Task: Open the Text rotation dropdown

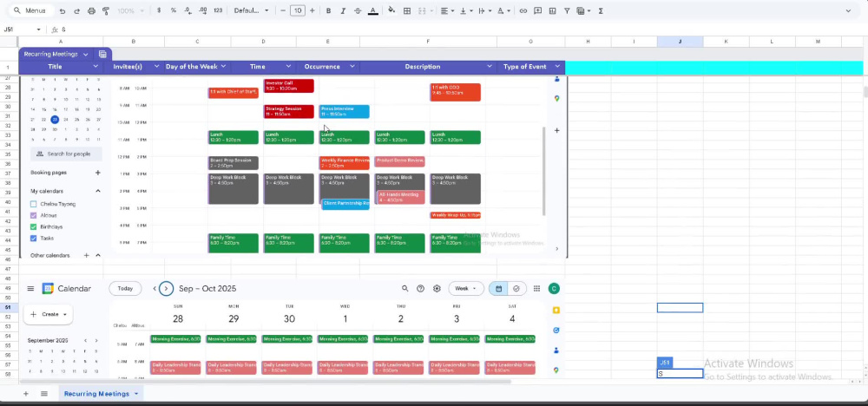Action: [503, 10]
